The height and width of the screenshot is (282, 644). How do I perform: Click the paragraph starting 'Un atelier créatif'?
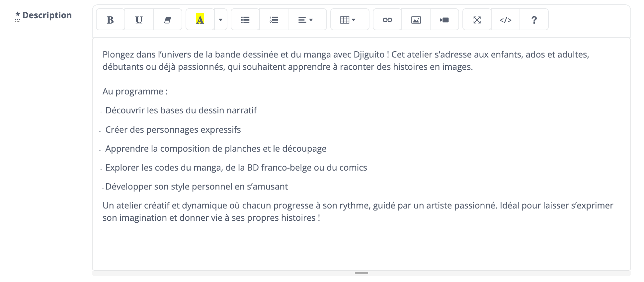(358, 211)
